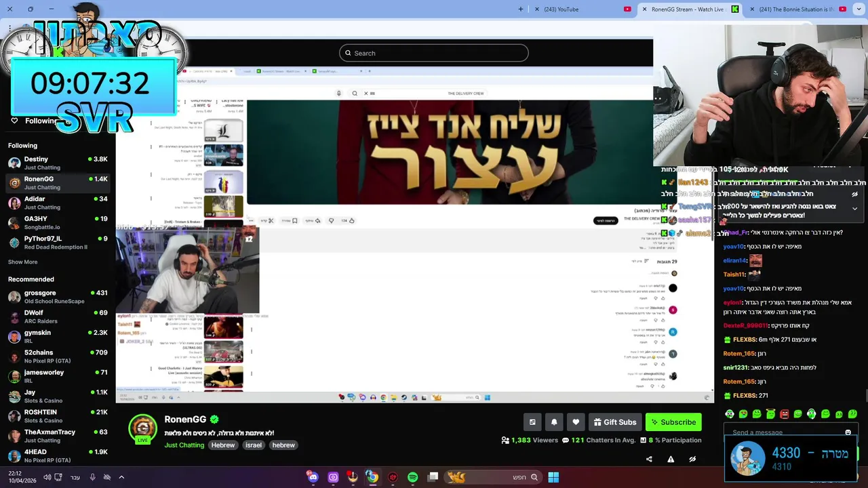Screen dimensions: 868x488
Task: Click the clip/theater icon button beside bell
Action: [x=532, y=422]
